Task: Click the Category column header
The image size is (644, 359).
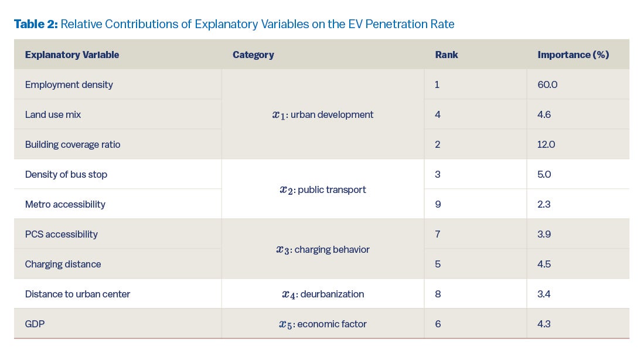Action: point(253,55)
